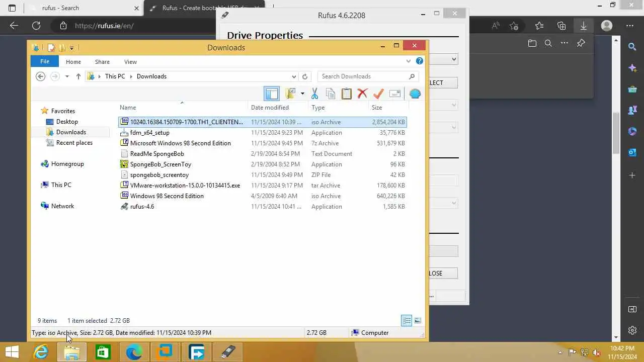This screenshot has height=362, width=644.
Task: Select SpongeBob_ScreenToy application
Action: pyautogui.click(x=262, y=164)
